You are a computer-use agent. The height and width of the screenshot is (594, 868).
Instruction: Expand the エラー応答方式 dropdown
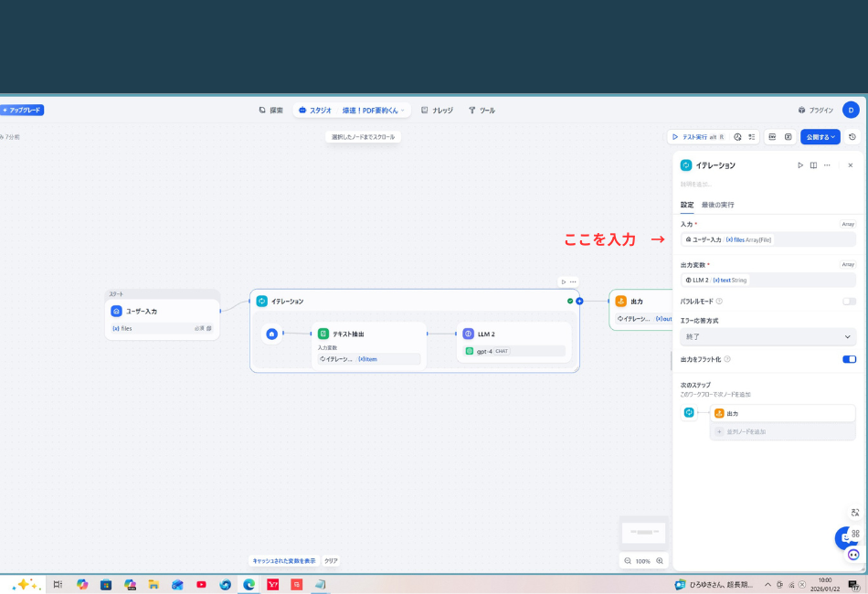[x=767, y=336]
